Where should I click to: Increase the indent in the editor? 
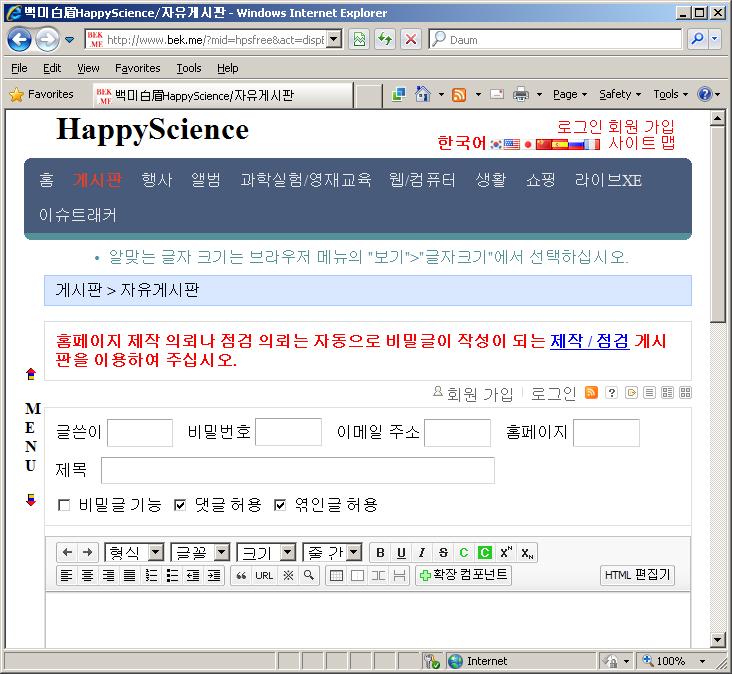pyautogui.click(x=214, y=576)
